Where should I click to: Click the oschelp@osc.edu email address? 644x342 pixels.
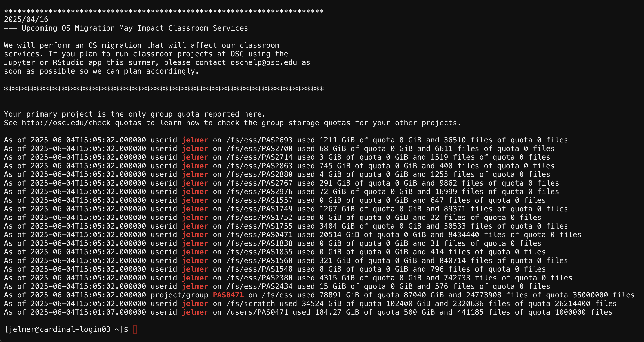tap(264, 62)
